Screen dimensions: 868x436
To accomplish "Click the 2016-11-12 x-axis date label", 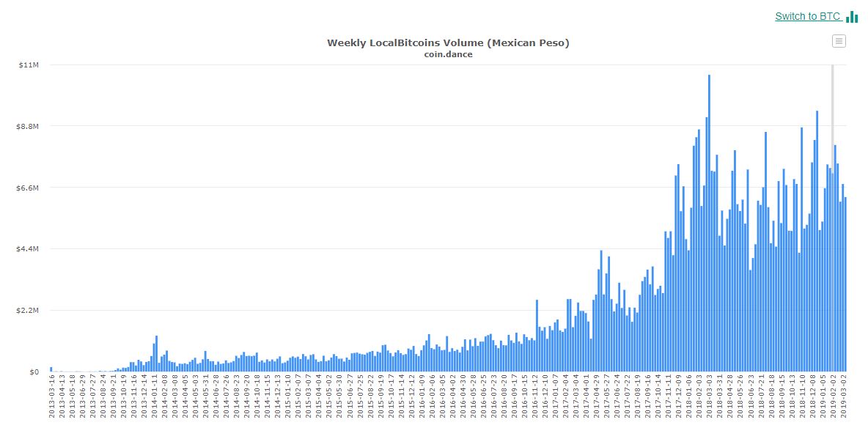I will 536,396.
